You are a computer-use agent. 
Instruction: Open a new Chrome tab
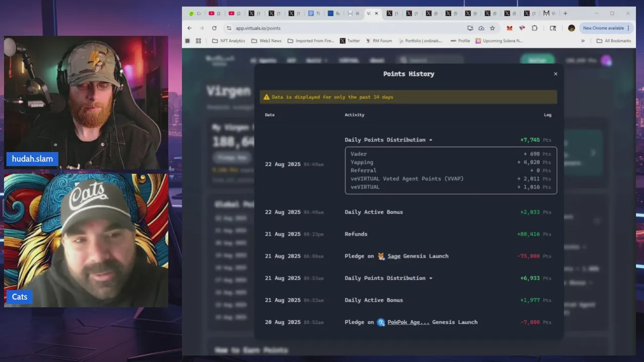pyautogui.click(x=565, y=14)
